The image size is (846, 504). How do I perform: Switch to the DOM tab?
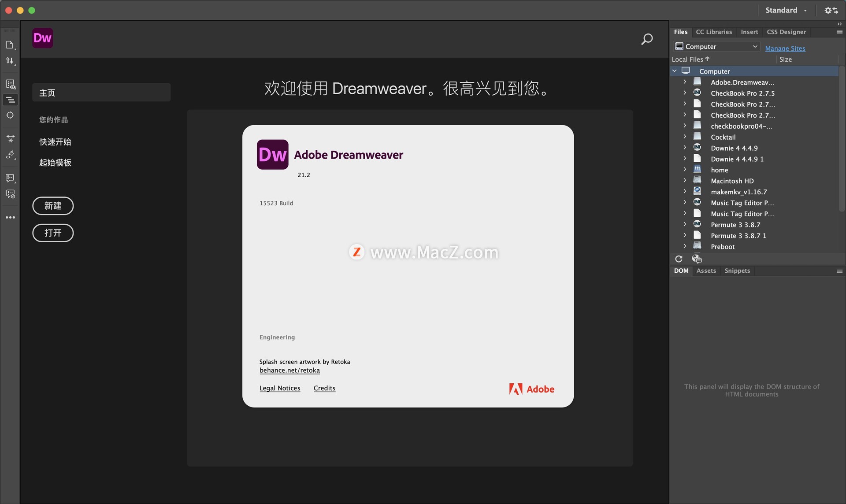(681, 271)
